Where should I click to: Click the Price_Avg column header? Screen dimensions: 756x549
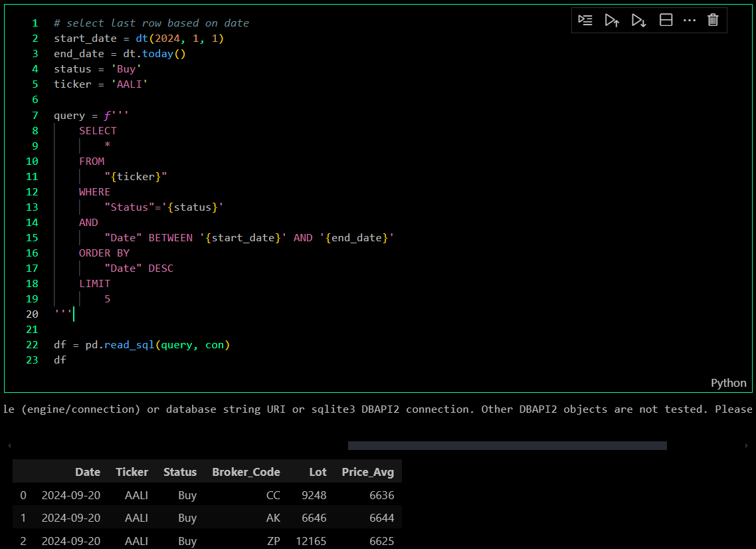tap(368, 472)
